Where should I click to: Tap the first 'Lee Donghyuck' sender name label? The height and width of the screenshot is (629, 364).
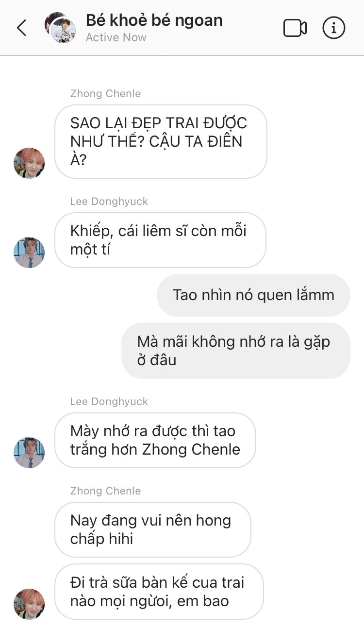click(x=109, y=202)
